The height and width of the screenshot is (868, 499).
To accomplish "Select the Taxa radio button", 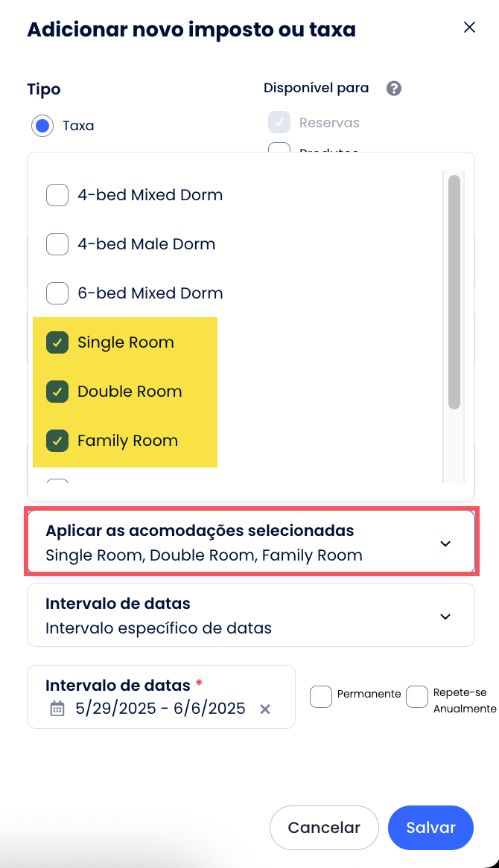I will coord(42,126).
